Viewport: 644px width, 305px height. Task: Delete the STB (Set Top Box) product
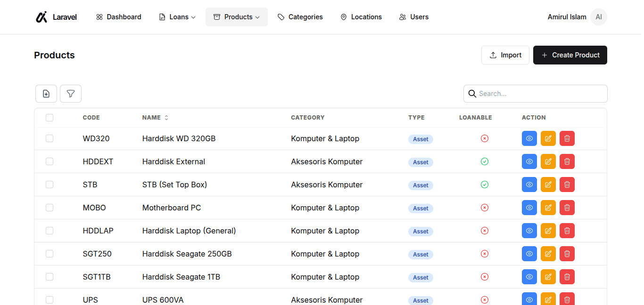click(x=567, y=185)
